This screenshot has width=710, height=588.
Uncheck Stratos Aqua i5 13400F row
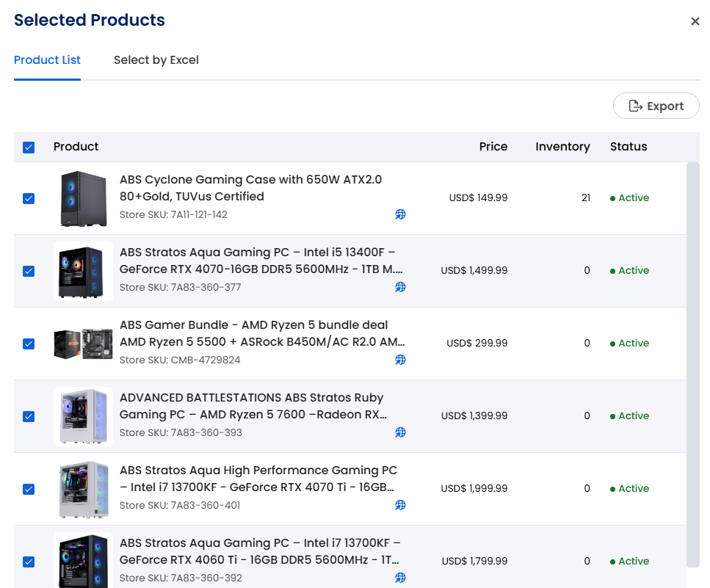(x=29, y=271)
